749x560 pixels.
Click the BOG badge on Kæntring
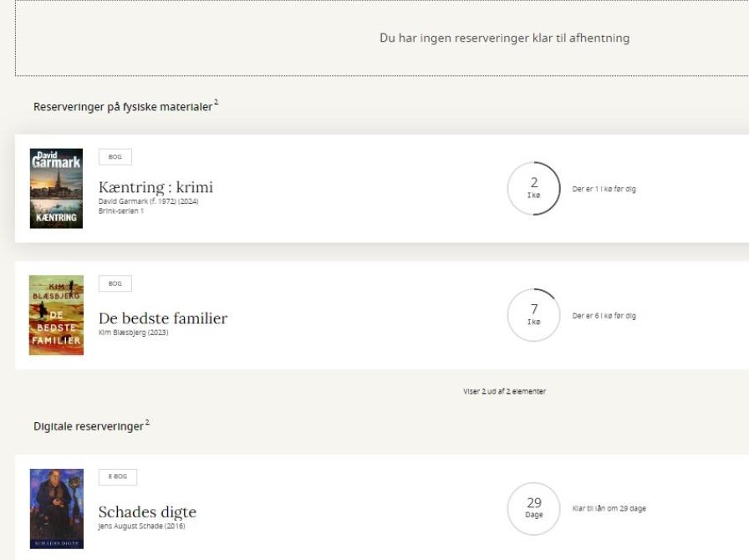(x=115, y=157)
